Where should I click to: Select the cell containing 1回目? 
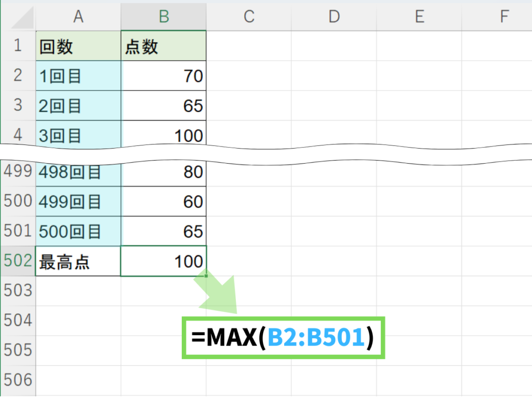tap(78, 76)
